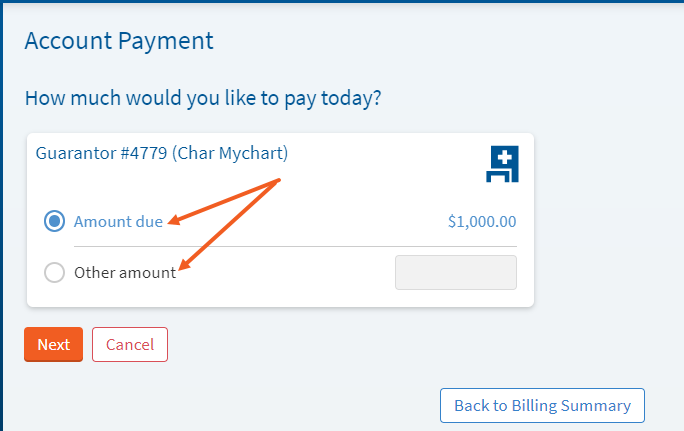Click the red arrowhead pointing at Other amount
Screen dimensions: 684x431
182,267
